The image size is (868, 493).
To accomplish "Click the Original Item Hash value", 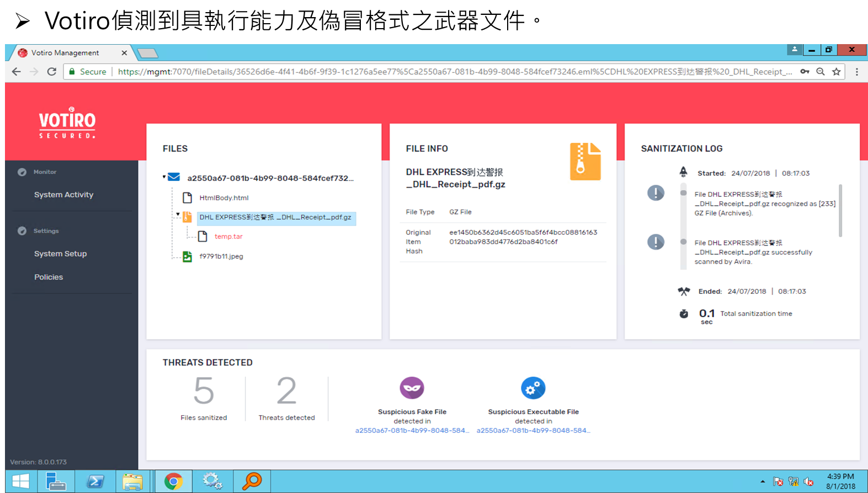I will coord(523,237).
